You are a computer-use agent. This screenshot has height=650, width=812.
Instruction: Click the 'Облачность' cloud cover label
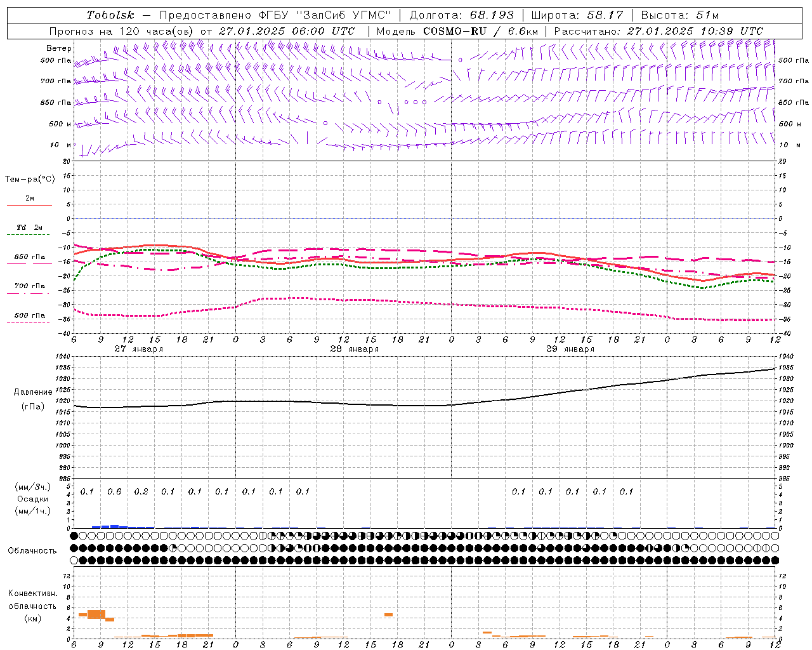click(32, 551)
